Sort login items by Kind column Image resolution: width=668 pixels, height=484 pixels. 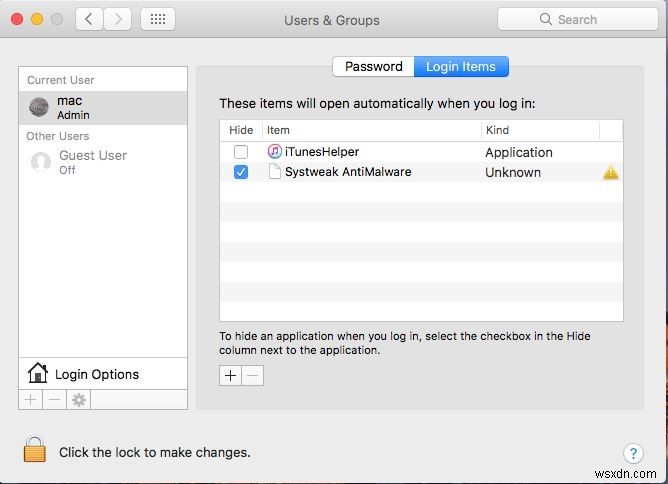tap(540, 130)
